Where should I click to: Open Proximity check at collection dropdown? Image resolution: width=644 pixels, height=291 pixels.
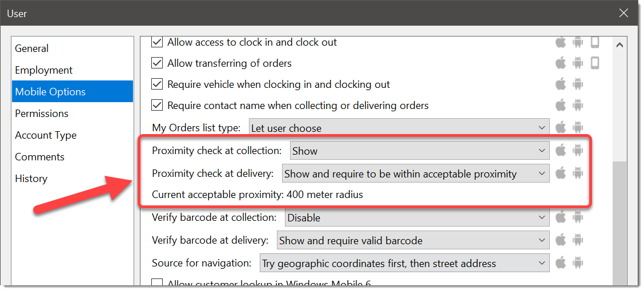tap(419, 151)
